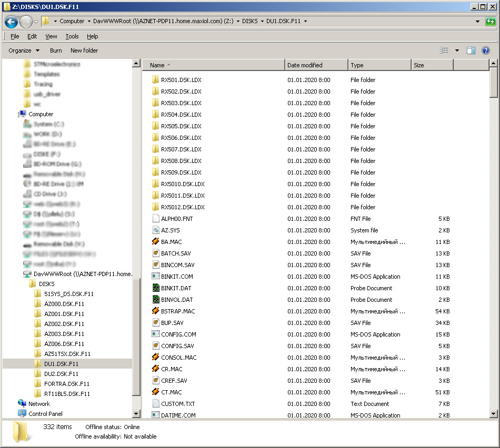Toggle the preview pane icon

(x=471, y=50)
